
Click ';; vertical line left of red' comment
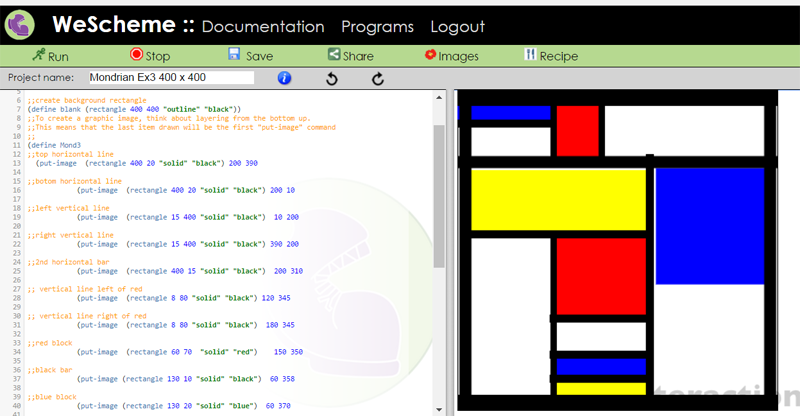[x=85, y=289]
